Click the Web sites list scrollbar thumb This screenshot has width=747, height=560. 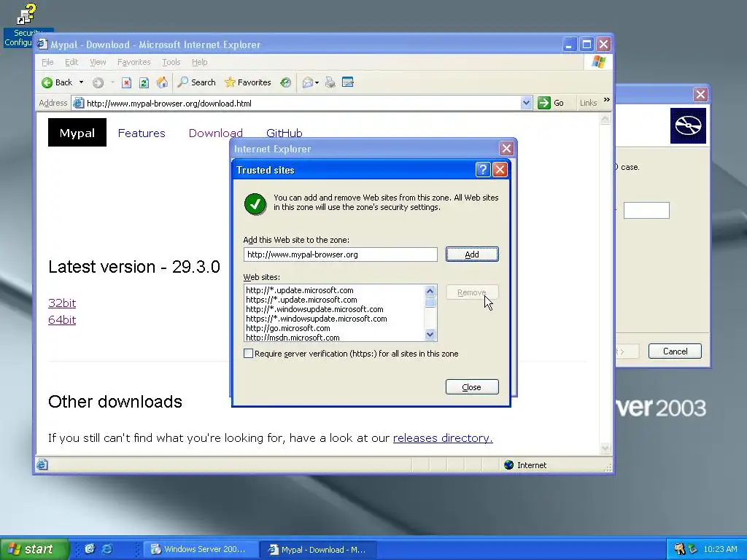pyautogui.click(x=430, y=303)
